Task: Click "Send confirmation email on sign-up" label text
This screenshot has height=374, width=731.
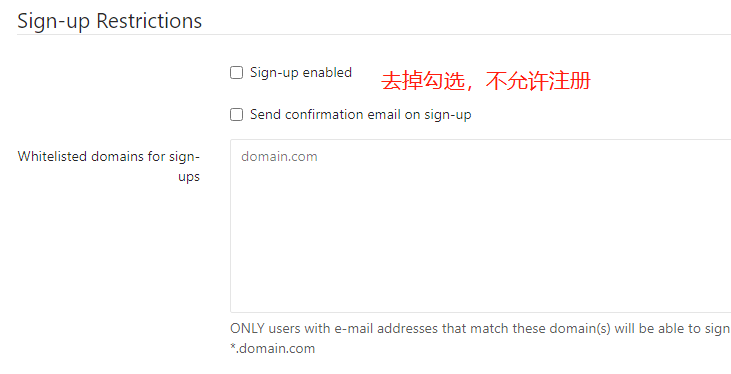Action: [360, 115]
